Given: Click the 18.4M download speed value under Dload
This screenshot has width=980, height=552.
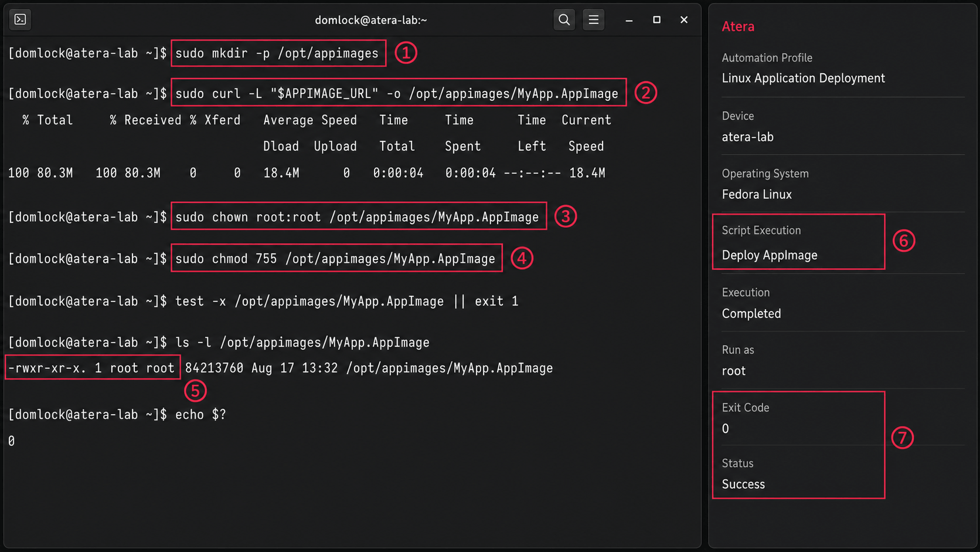Looking at the screenshot, I should [281, 173].
